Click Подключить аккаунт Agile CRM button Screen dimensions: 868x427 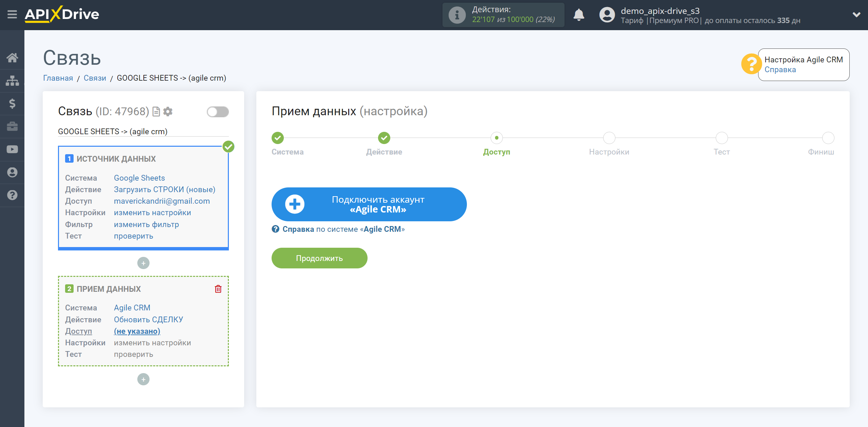(x=369, y=204)
